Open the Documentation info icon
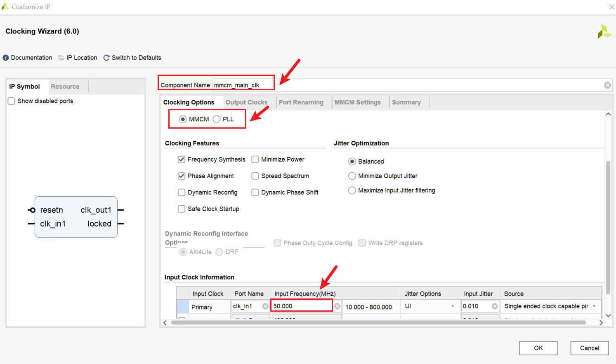 point(6,58)
